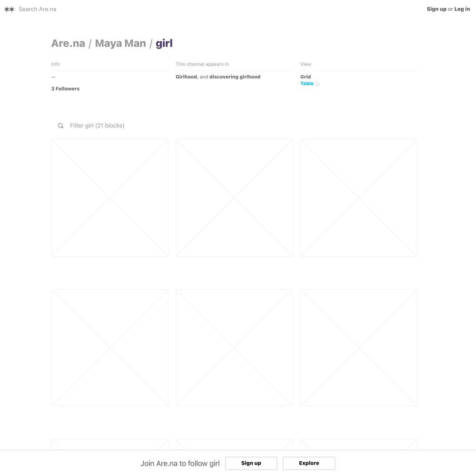
Task: Click the Explore button in bottom banner
Action: [x=309, y=463]
